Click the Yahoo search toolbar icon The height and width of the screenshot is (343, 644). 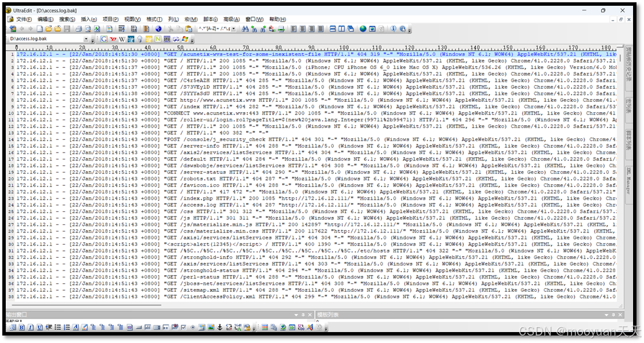click(x=113, y=39)
